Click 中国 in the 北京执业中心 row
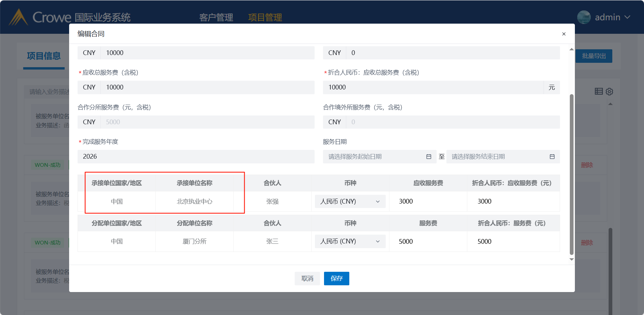 click(x=117, y=202)
